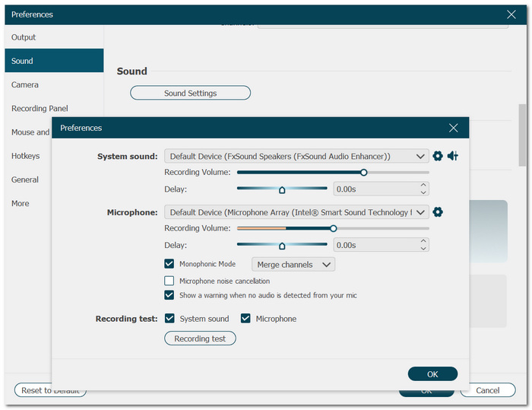Click the microphone Delay slider handle
The image size is (532, 410).
282,246
